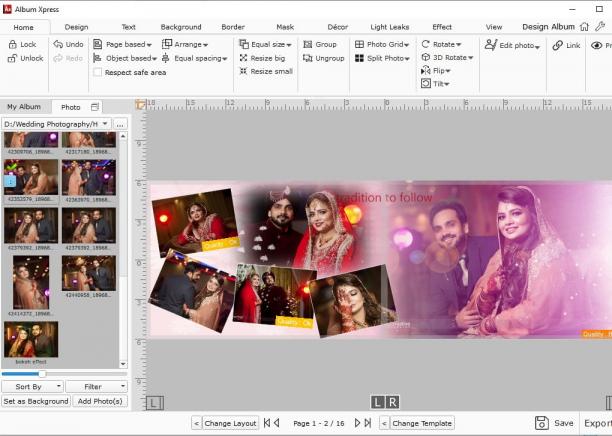Go to next page arrow
This screenshot has height=436, width=612.
coord(357,423)
